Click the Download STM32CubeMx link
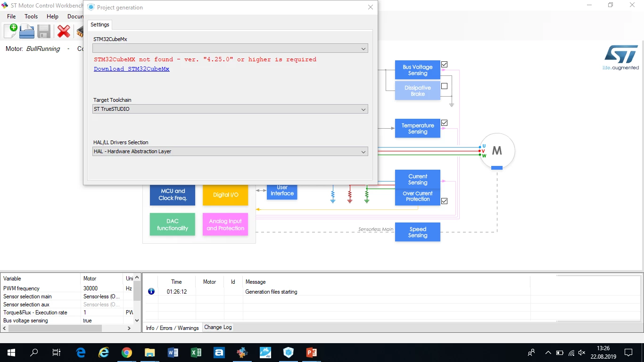The image size is (644, 362). (132, 69)
